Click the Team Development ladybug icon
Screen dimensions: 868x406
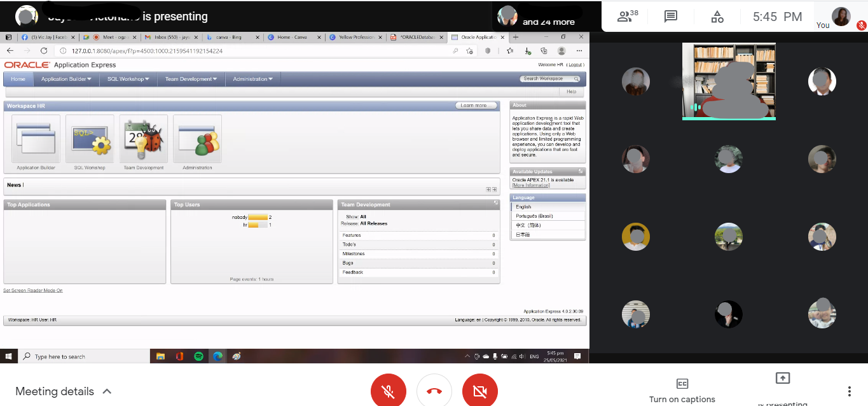point(144,139)
